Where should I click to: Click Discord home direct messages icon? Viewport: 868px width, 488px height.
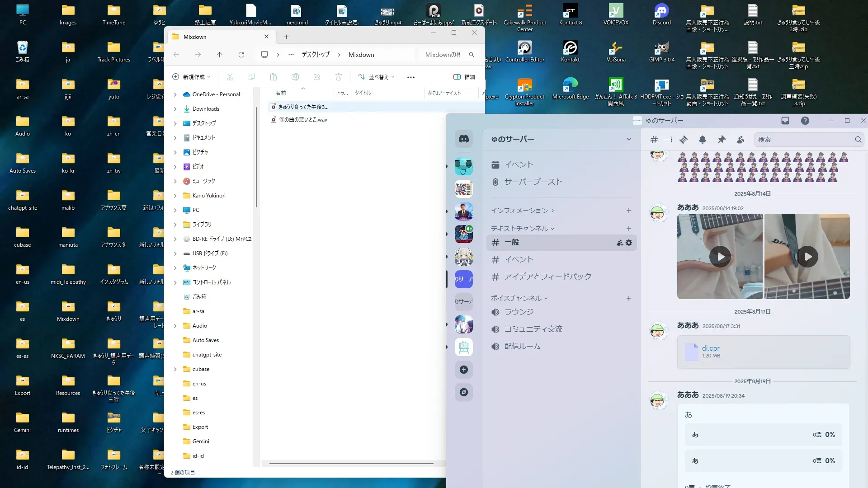pyautogui.click(x=464, y=139)
